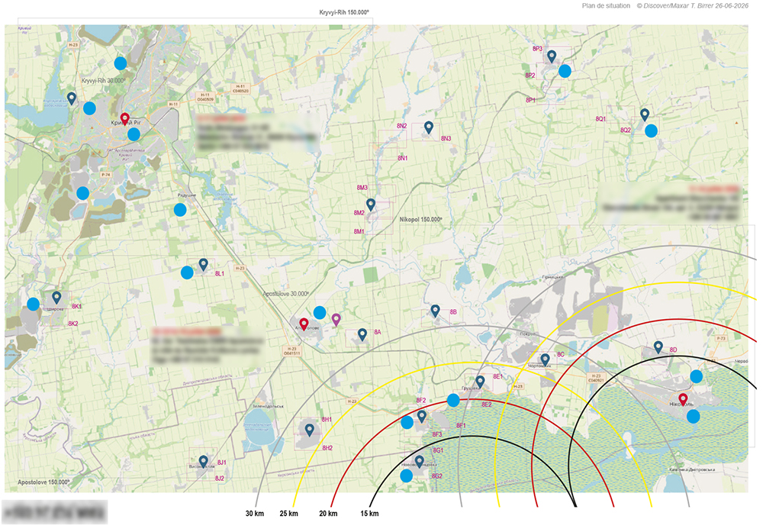
Task: Click the red pin at Nikopol
Action: pyautogui.click(x=683, y=400)
